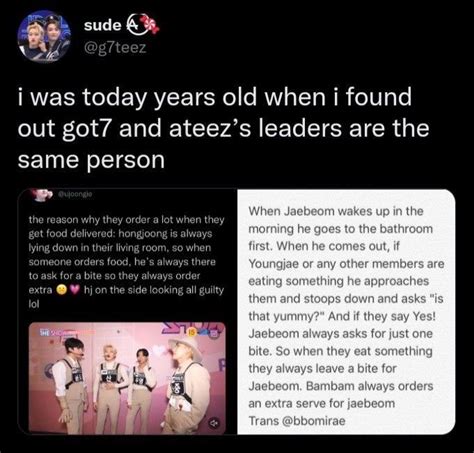
Task: Open sude's profile avatar picture
Action: tap(44, 36)
